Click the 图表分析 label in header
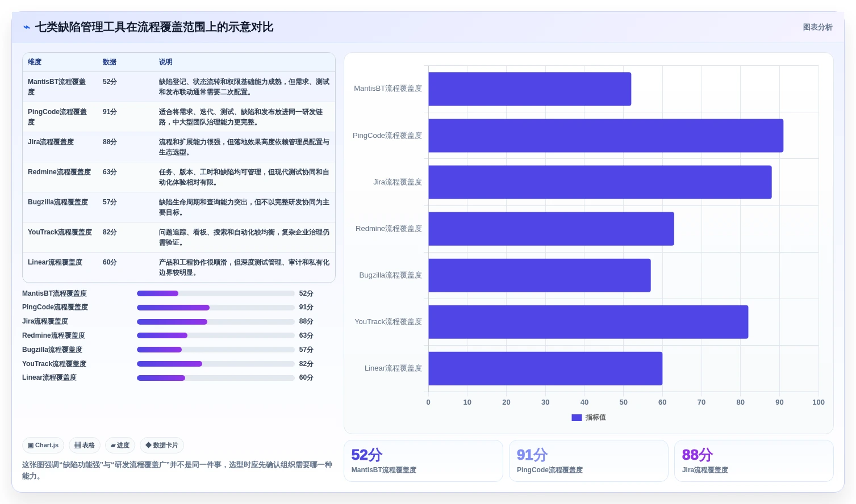This screenshot has height=504, width=856. click(817, 27)
